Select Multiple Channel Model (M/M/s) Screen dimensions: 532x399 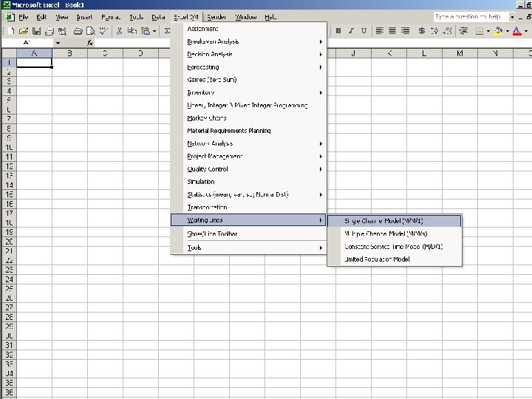coord(395,233)
